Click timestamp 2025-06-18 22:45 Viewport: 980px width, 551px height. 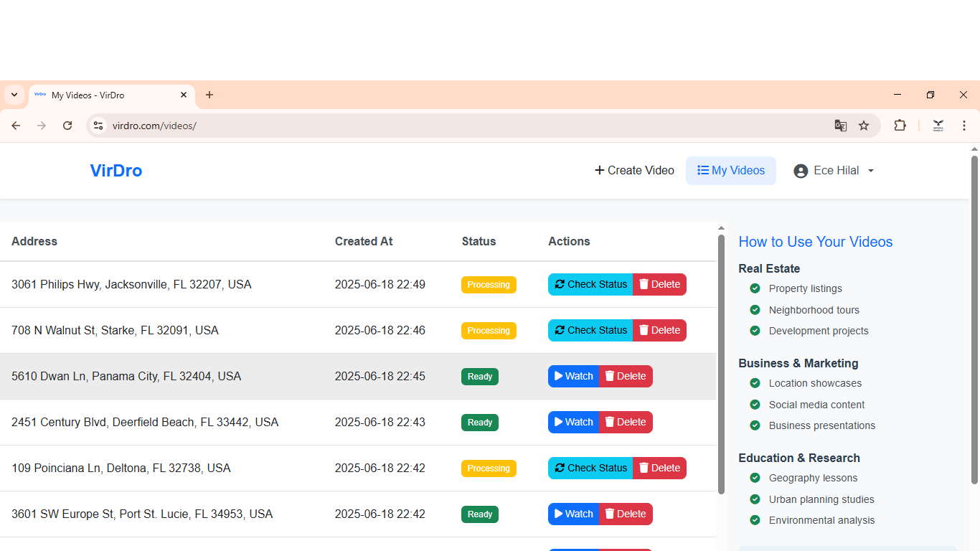pos(380,377)
